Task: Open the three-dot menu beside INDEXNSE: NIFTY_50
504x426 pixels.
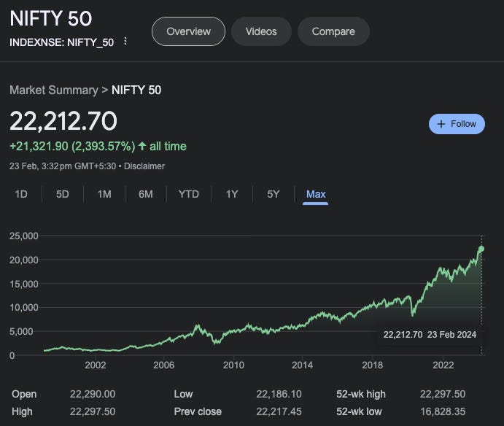Action: point(125,41)
